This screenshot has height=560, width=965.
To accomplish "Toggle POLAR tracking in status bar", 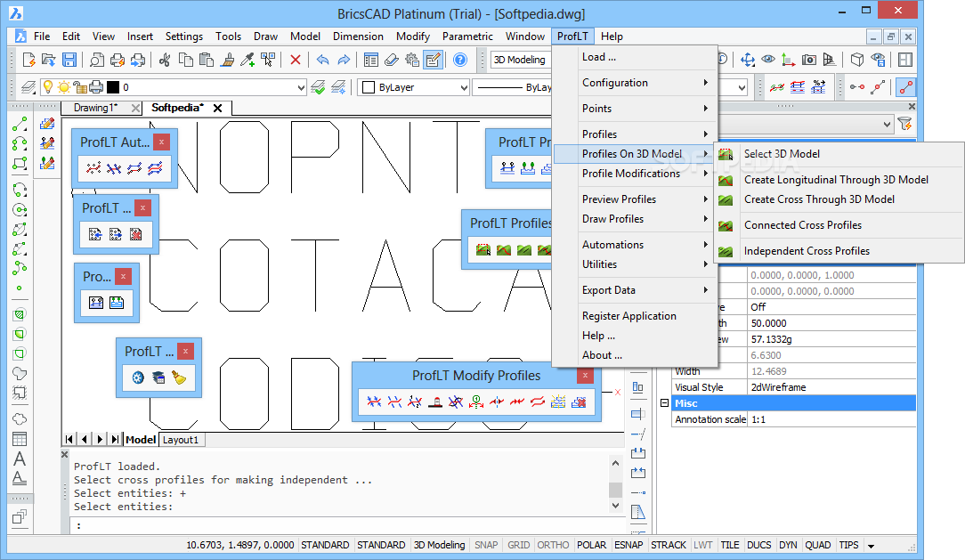I will click(x=591, y=545).
